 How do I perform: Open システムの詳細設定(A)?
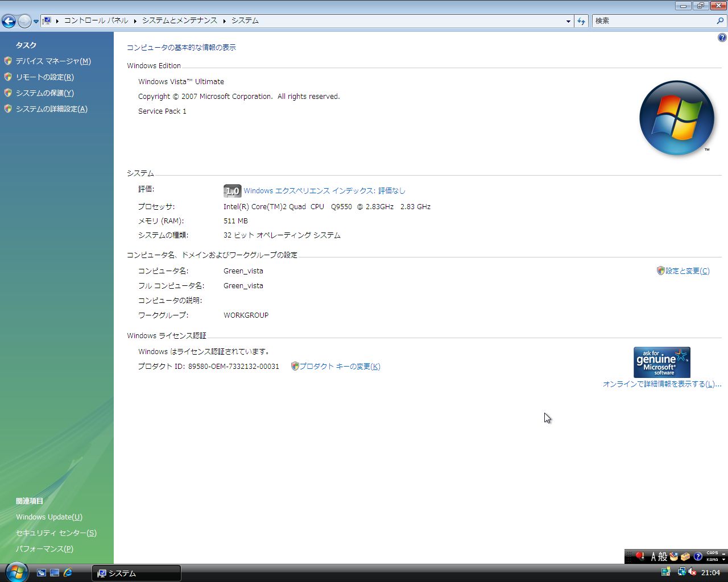click(x=52, y=109)
